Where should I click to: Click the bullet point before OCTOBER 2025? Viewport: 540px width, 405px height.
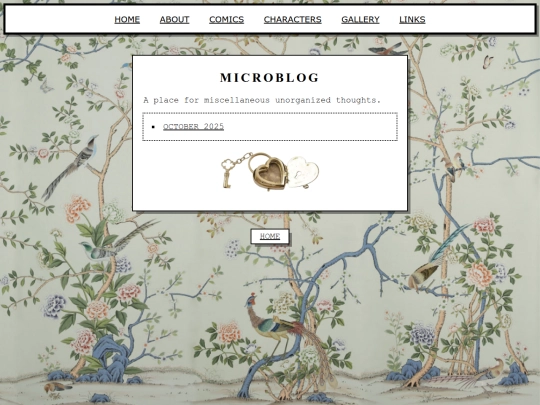153,127
